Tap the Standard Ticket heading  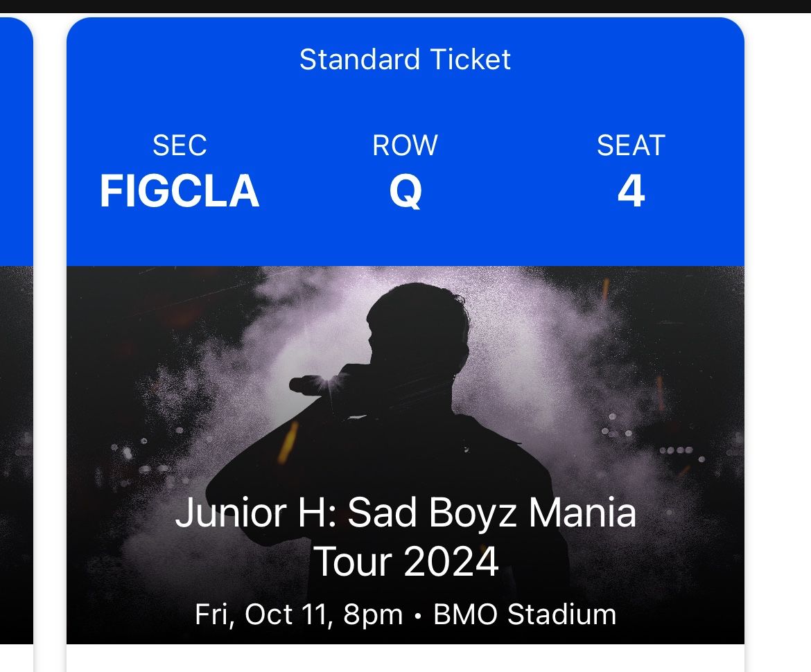pos(405,60)
